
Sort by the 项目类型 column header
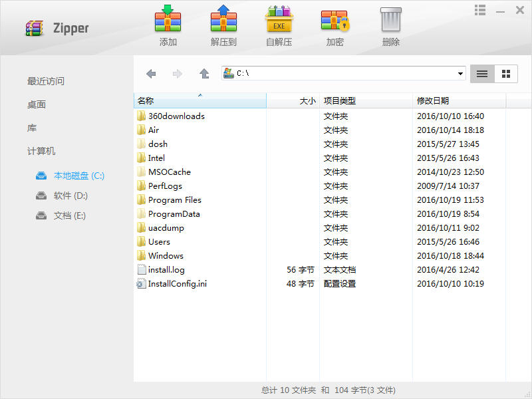366,101
